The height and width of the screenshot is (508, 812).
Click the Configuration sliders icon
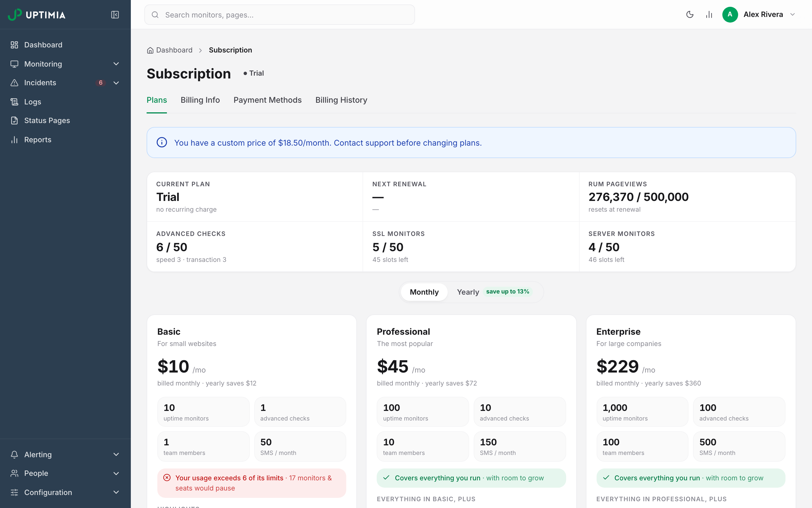(x=14, y=492)
